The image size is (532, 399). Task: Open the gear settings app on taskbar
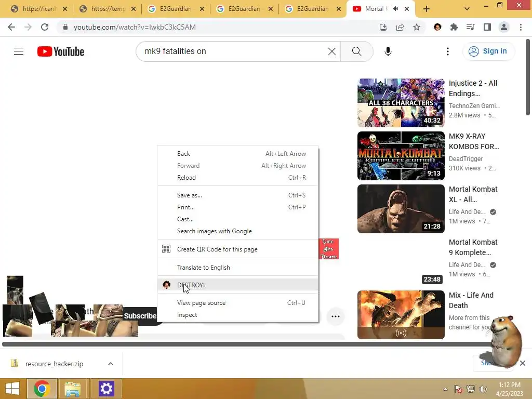(106, 389)
